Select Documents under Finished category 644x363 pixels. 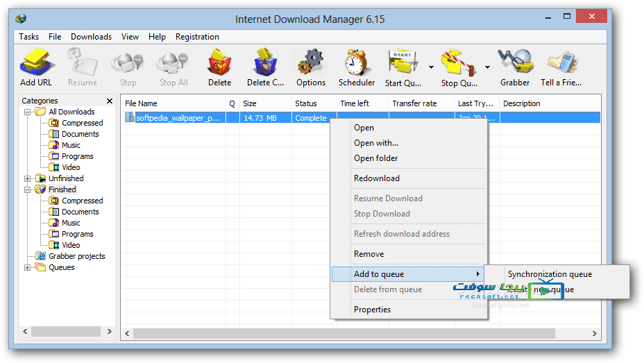pyautogui.click(x=80, y=212)
